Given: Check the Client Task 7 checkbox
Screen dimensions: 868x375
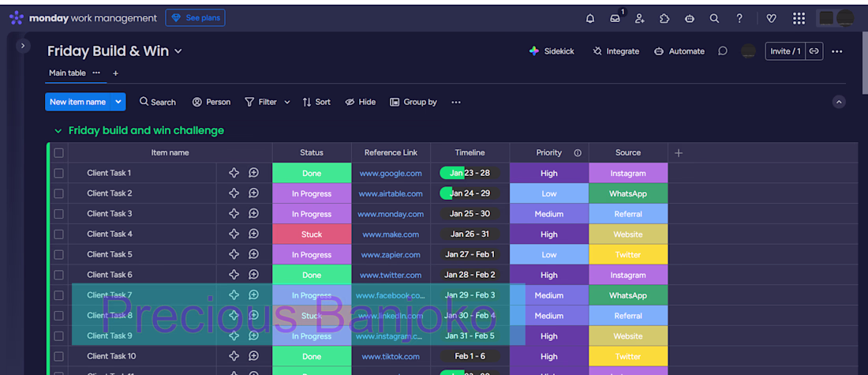Looking at the screenshot, I should click(58, 295).
